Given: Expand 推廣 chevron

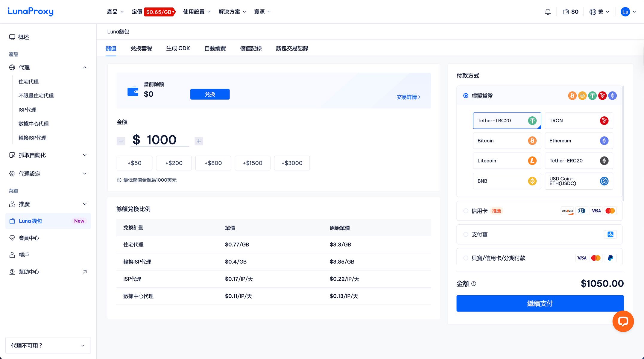Looking at the screenshot, I should [85, 204].
